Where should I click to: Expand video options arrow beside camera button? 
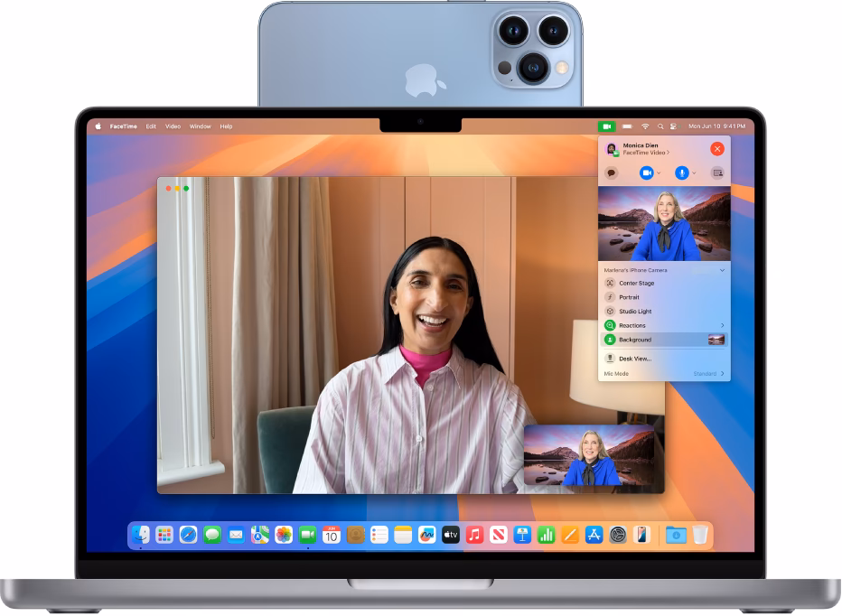coord(659,173)
